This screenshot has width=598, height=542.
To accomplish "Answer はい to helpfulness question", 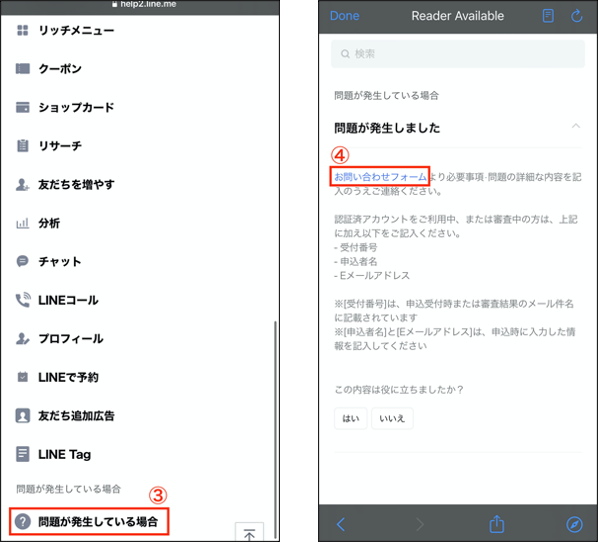I will (x=350, y=418).
